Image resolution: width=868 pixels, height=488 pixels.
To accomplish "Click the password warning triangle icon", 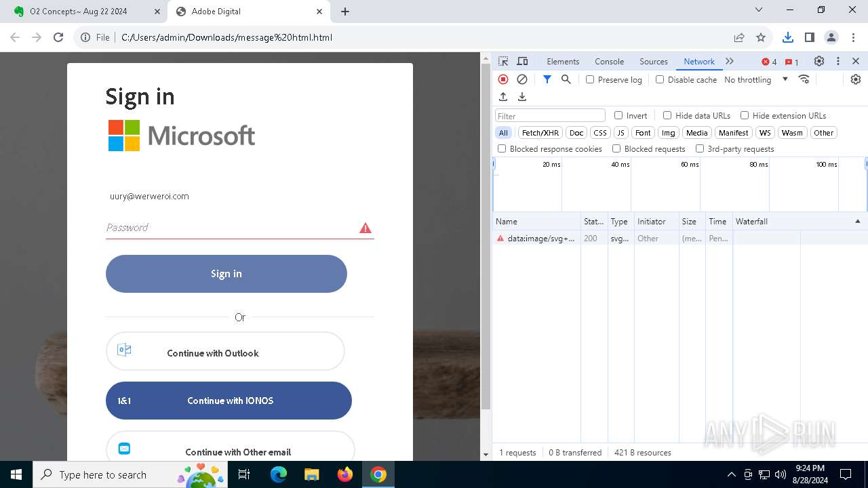I will pos(366,228).
